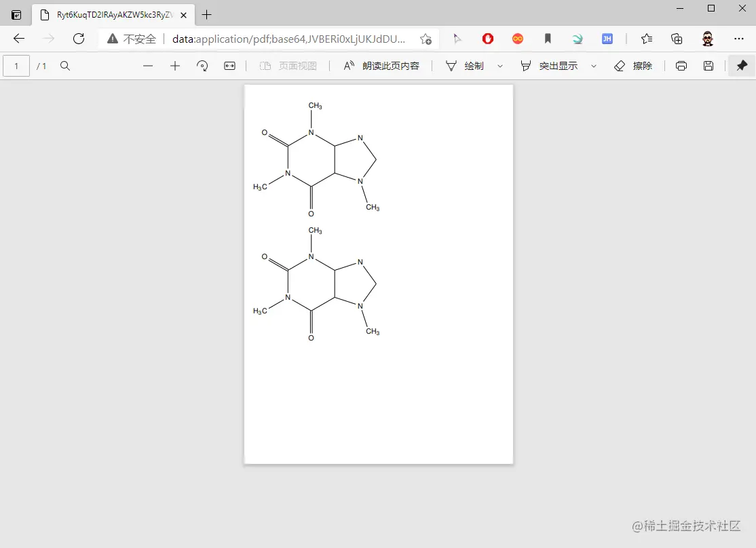Viewport: 756px width, 548px height.
Task: Add page to favorites star icon
Action: point(426,39)
